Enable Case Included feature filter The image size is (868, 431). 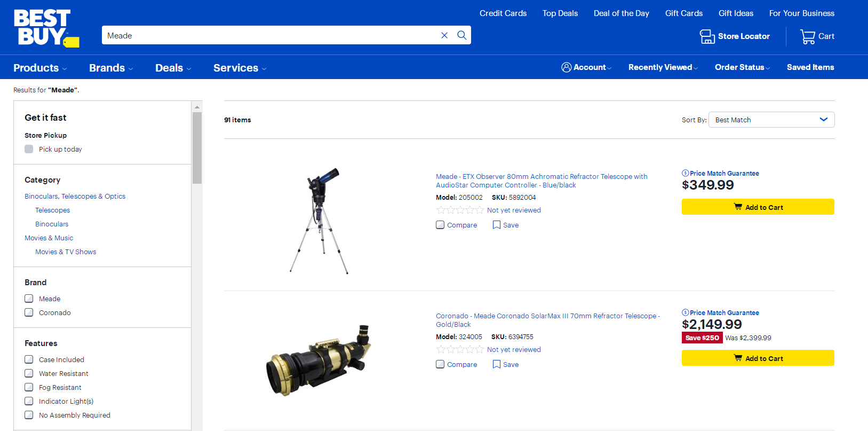pos(29,359)
